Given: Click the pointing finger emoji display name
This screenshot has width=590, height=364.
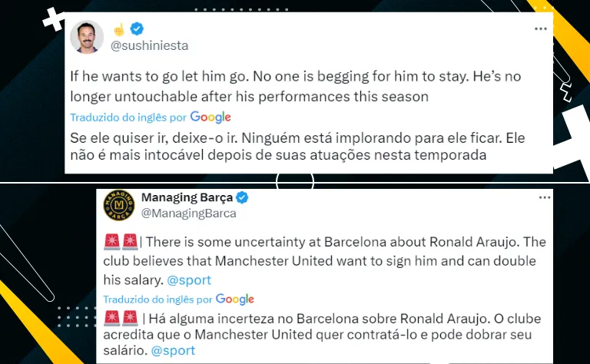Looking at the screenshot, I should click(118, 29).
